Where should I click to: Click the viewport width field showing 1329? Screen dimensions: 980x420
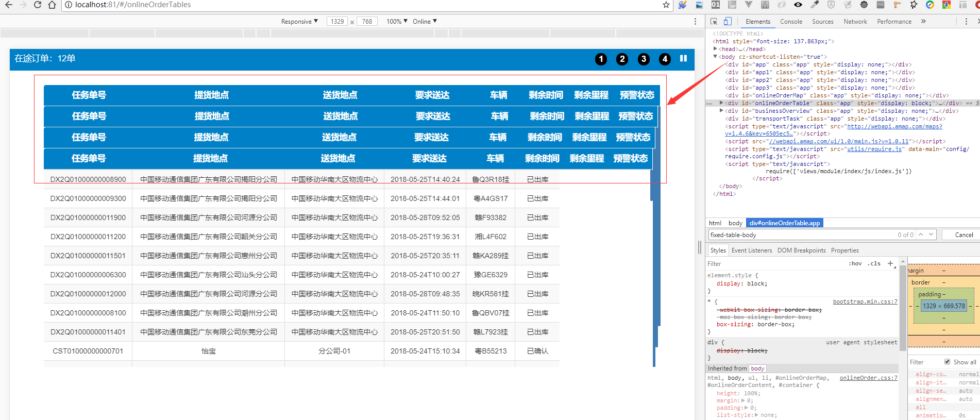pos(337,21)
